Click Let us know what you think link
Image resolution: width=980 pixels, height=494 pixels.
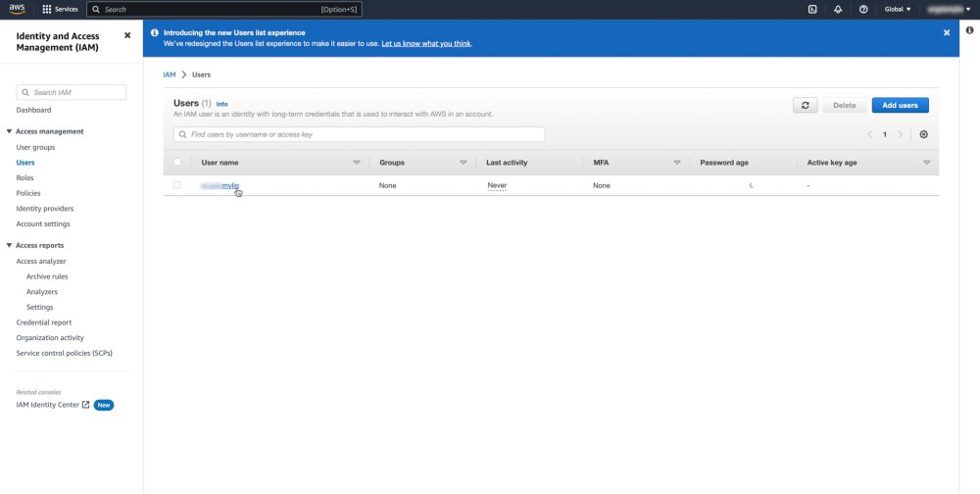[426, 44]
